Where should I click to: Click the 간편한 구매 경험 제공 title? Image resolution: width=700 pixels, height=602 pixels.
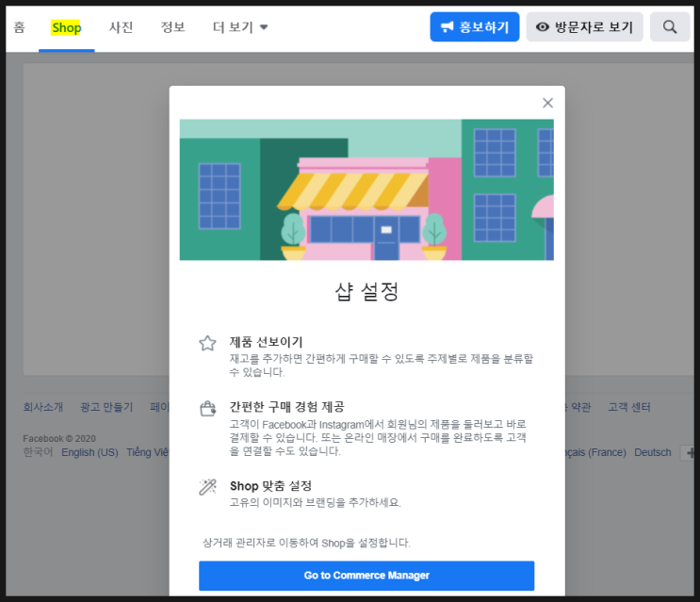point(287,407)
